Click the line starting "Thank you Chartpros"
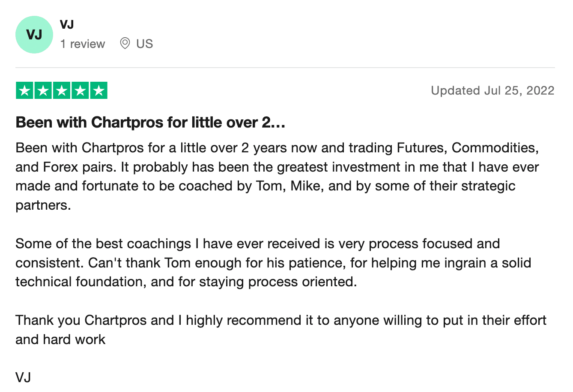Image resolution: width=573 pixels, height=392 pixels. click(x=281, y=320)
